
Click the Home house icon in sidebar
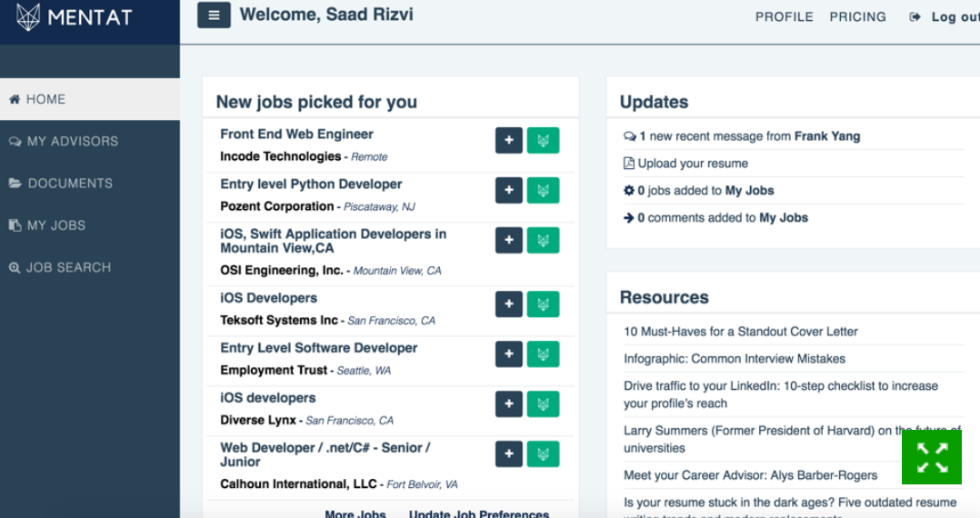15,99
